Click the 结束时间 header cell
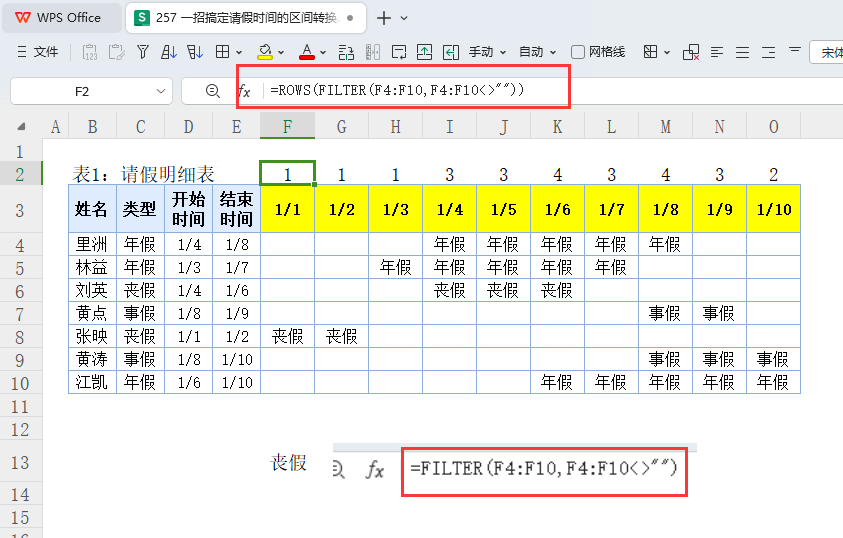The image size is (843, 538). pos(236,209)
